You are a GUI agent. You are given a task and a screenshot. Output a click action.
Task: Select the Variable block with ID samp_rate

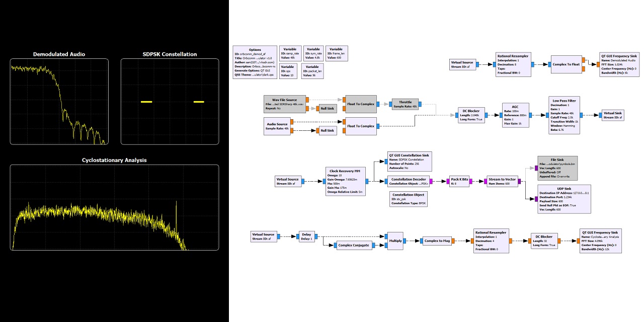point(290,53)
